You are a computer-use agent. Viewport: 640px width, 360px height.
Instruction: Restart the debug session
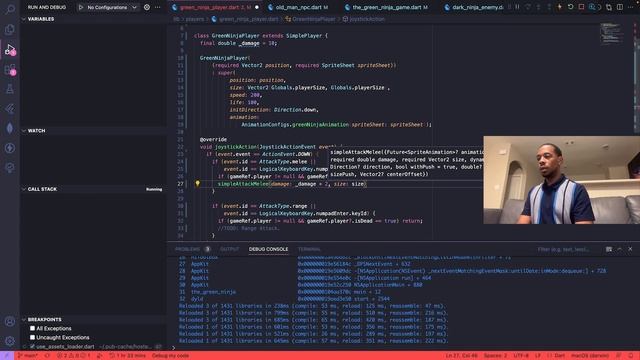570,7
